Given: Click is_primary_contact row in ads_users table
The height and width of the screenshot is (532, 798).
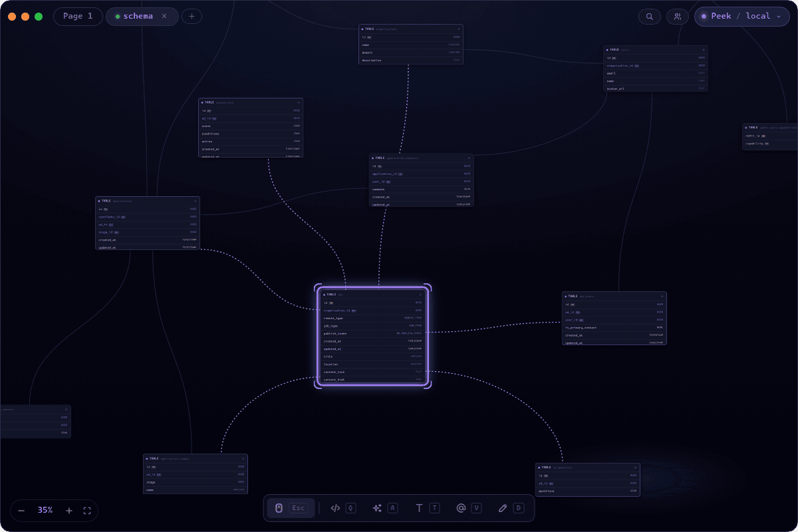Looking at the screenshot, I should [x=614, y=328].
